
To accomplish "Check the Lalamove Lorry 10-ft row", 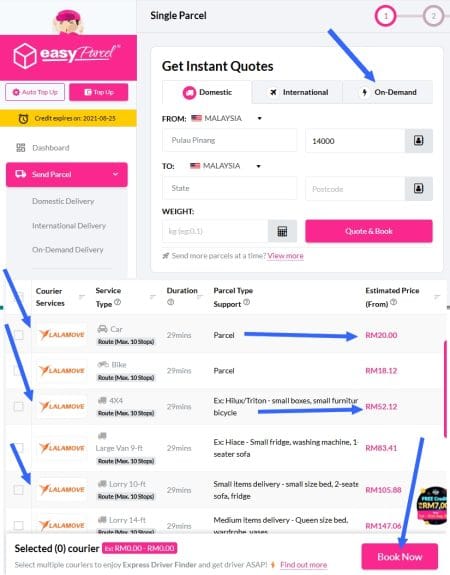I will pyautogui.click(x=19, y=490).
